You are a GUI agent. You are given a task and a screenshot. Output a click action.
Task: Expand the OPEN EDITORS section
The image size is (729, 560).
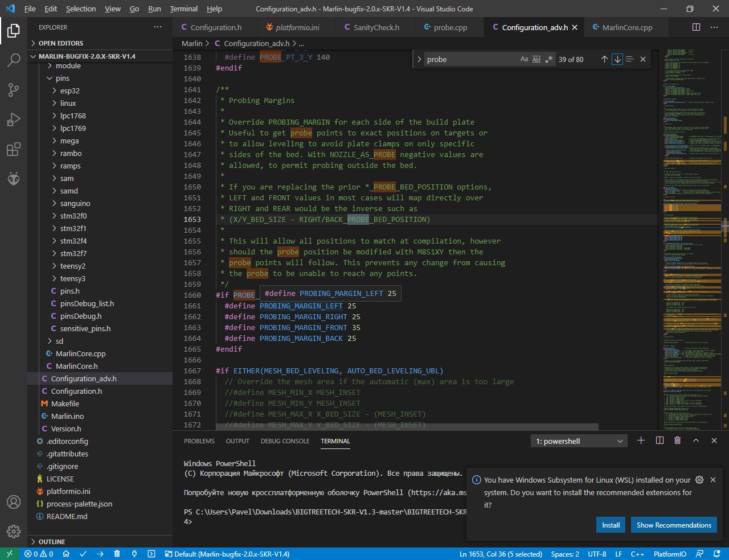click(100, 43)
